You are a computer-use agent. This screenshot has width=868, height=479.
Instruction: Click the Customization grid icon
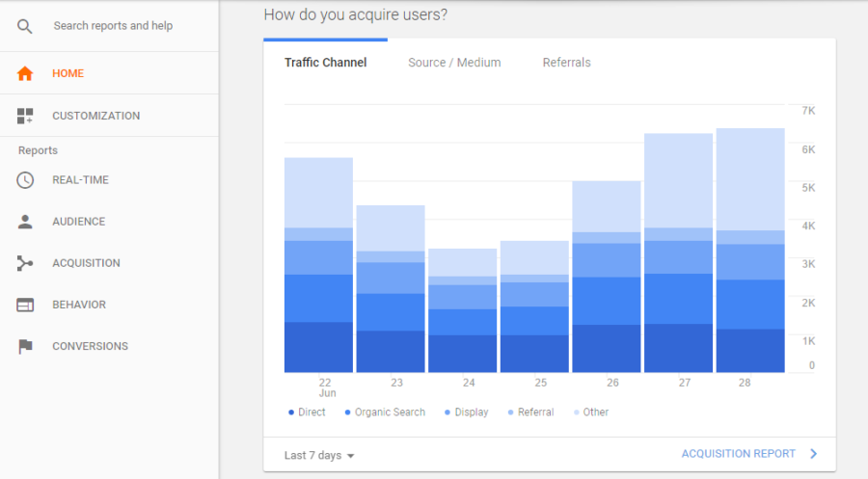(25, 116)
